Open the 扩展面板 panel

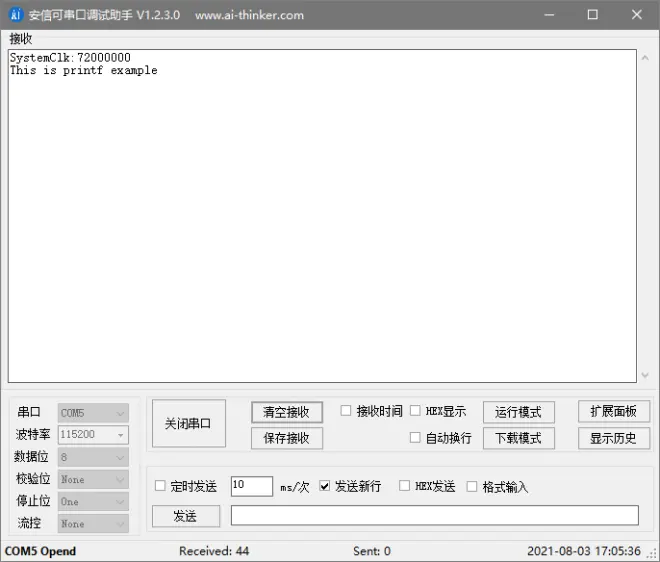(614, 411)
